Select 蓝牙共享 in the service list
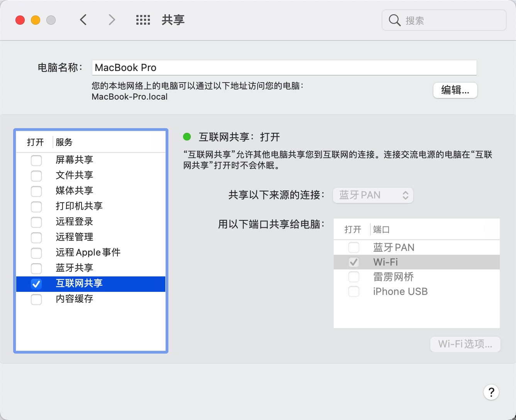Image resolution: width=516 pixels, height=420 pixels. 75,268
